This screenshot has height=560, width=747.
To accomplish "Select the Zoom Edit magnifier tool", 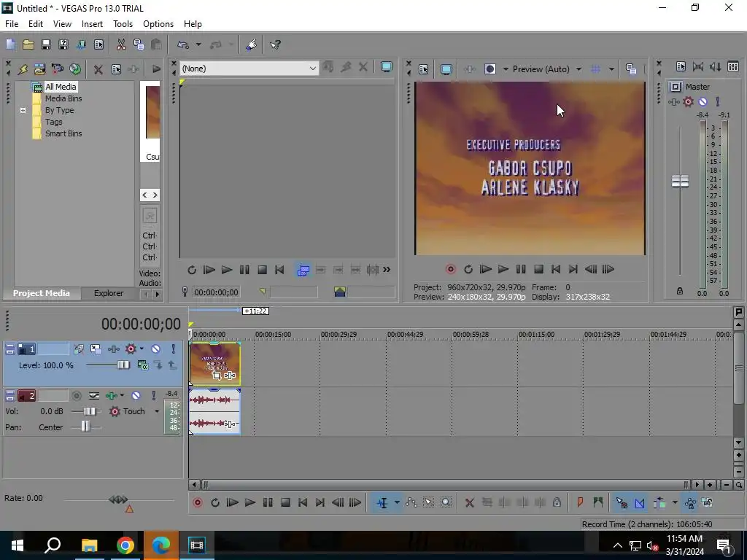I will (446, 502).
